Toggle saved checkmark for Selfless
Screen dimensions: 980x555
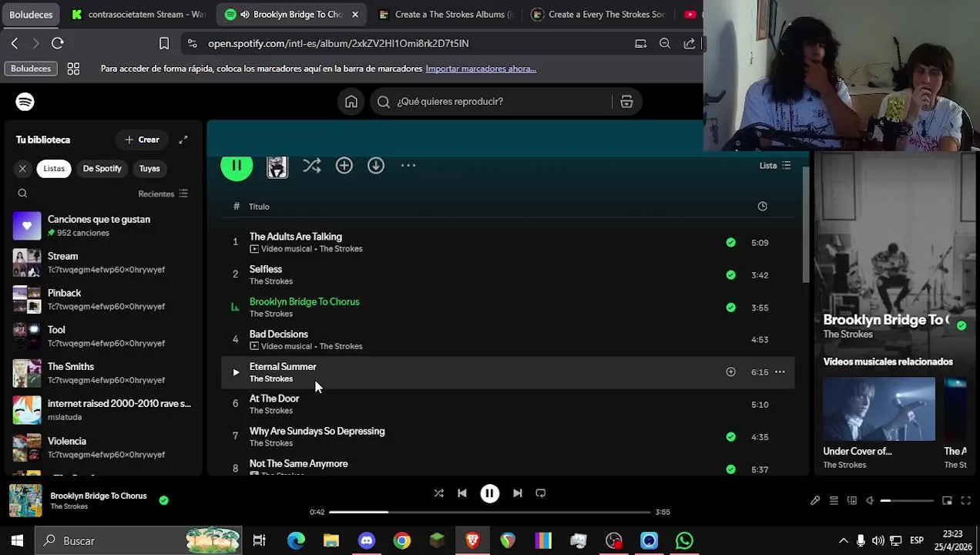(730, 274)
